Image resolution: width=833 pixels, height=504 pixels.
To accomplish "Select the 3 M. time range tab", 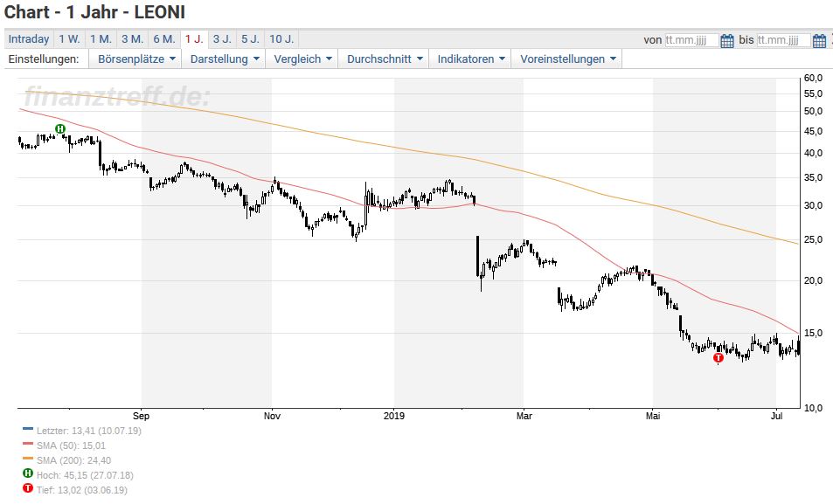I will [x=132, y=39].
